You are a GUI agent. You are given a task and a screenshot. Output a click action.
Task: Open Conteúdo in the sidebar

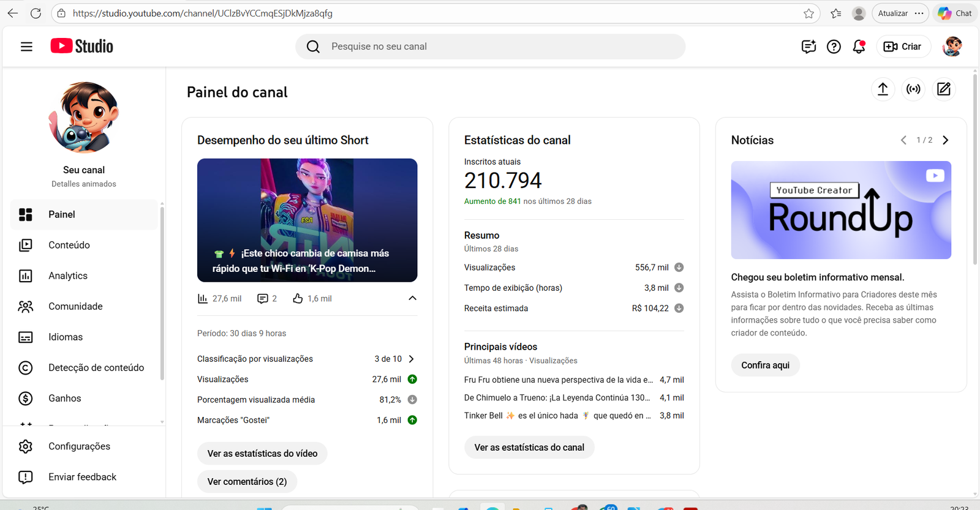point(69,246)
